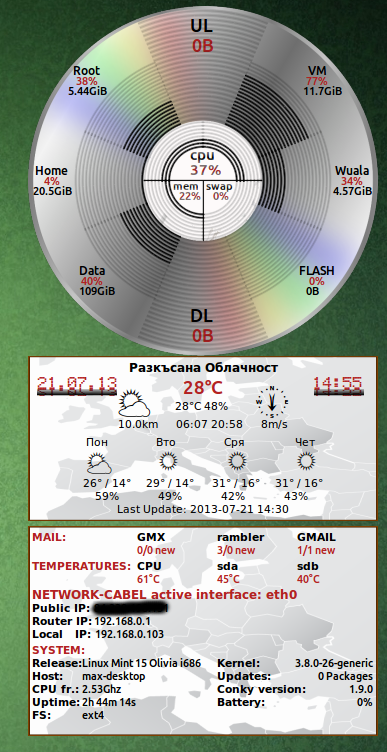Click the DL download value 0B
This screenshot has width=387, height=752.
203,336
